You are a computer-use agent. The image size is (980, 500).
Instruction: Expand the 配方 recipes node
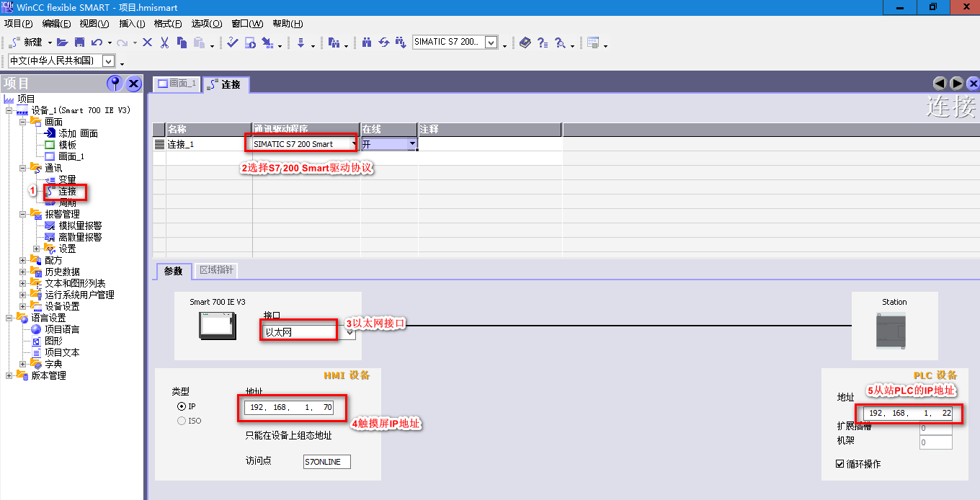pyautogui.click(x=23, y=260)
